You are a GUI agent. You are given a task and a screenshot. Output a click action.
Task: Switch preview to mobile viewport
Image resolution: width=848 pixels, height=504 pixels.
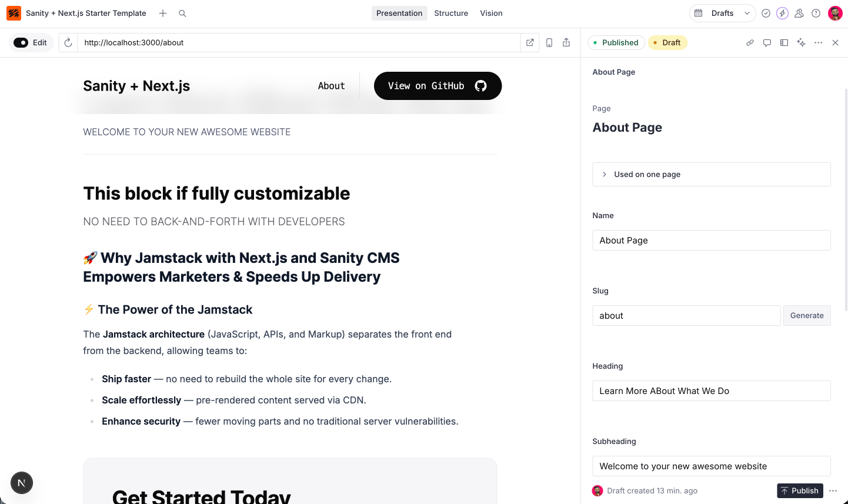coord(549,42)
